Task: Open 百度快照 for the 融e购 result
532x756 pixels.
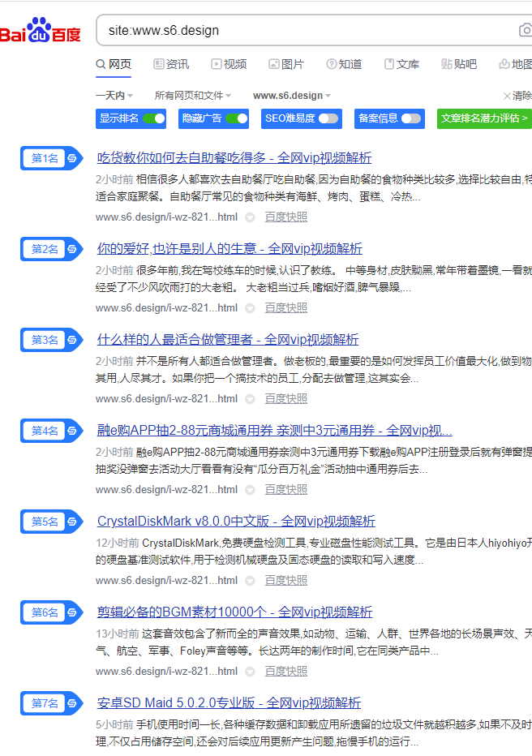Action: 285,490
